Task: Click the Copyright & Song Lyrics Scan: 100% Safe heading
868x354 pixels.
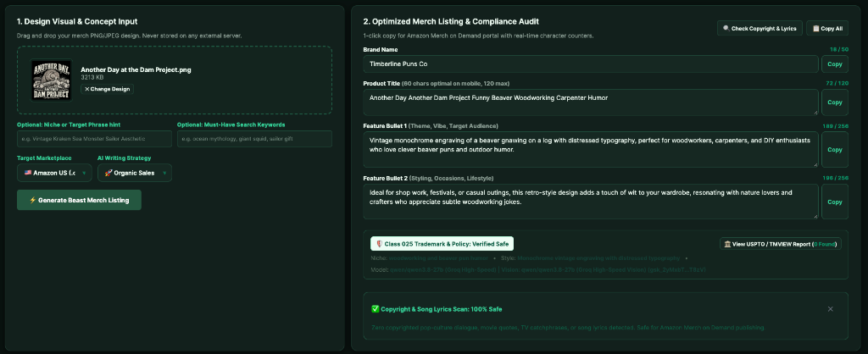Action: (437, 309)
